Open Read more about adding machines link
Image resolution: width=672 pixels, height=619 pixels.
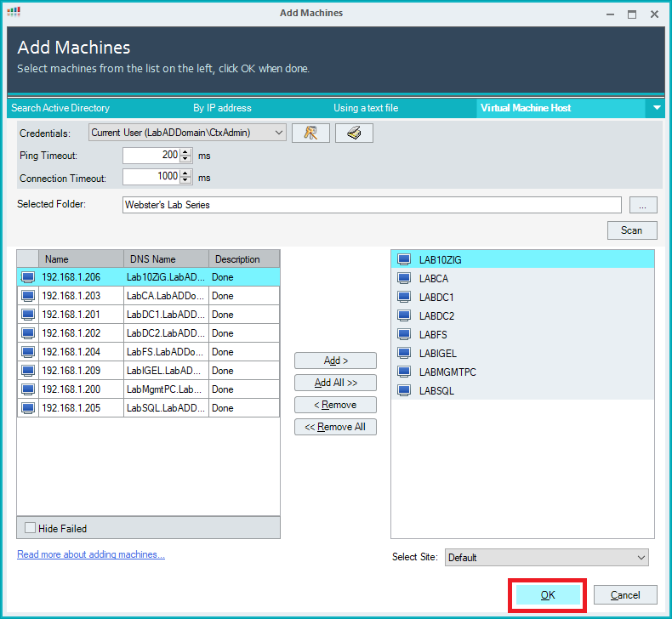[91, 554]
